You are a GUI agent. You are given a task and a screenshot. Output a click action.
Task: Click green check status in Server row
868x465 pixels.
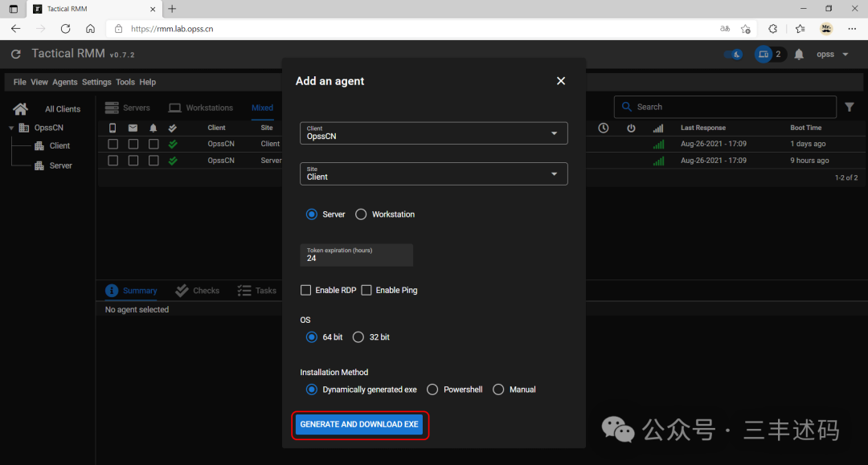point(173,161)
